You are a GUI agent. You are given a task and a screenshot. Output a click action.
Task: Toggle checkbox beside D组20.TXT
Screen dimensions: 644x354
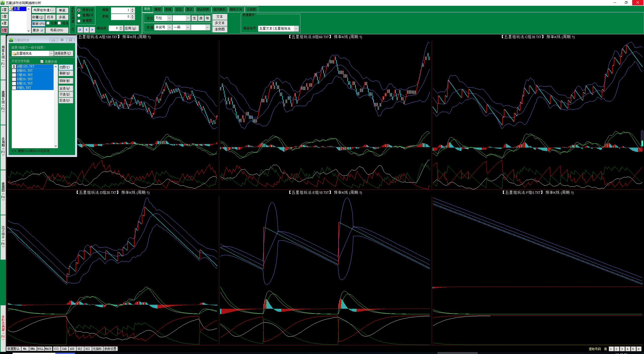[x=14, y=79]
